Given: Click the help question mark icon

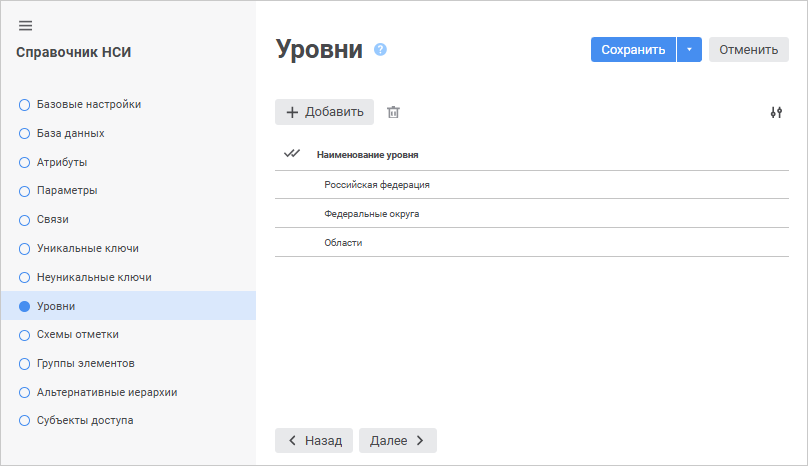Looking at the screenshot, I should (380, 49).
